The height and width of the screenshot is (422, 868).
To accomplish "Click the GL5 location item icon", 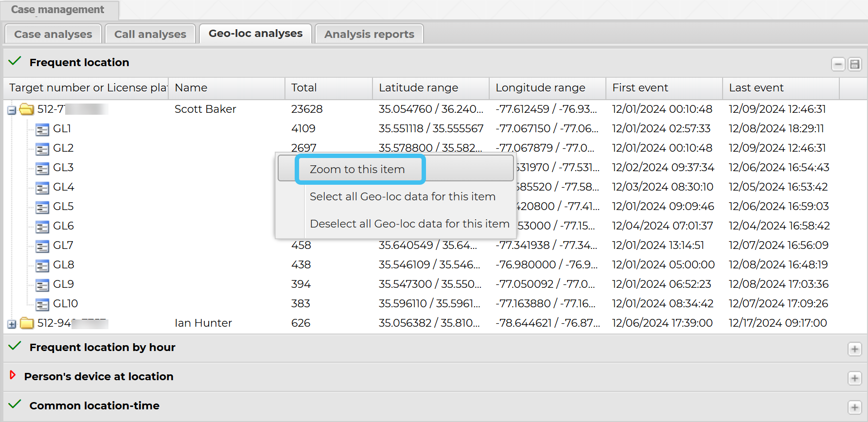I will [42, 207].
